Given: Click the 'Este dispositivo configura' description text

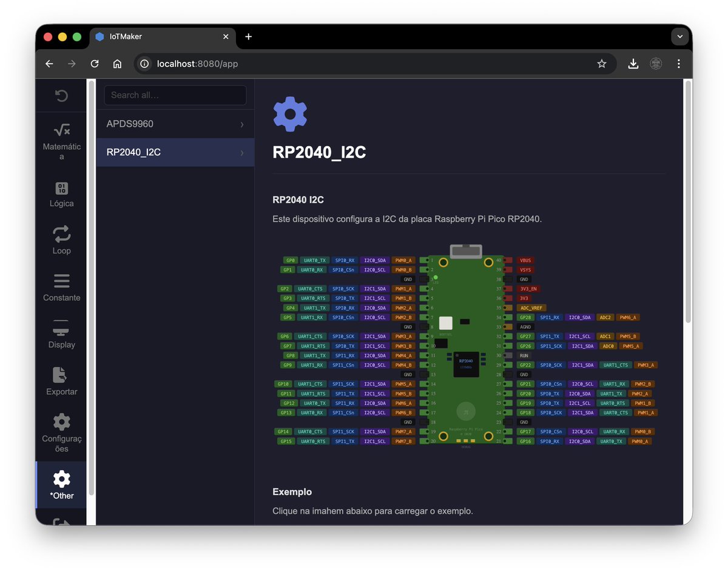Looking at the screenshot, I should tap(407, 219).
